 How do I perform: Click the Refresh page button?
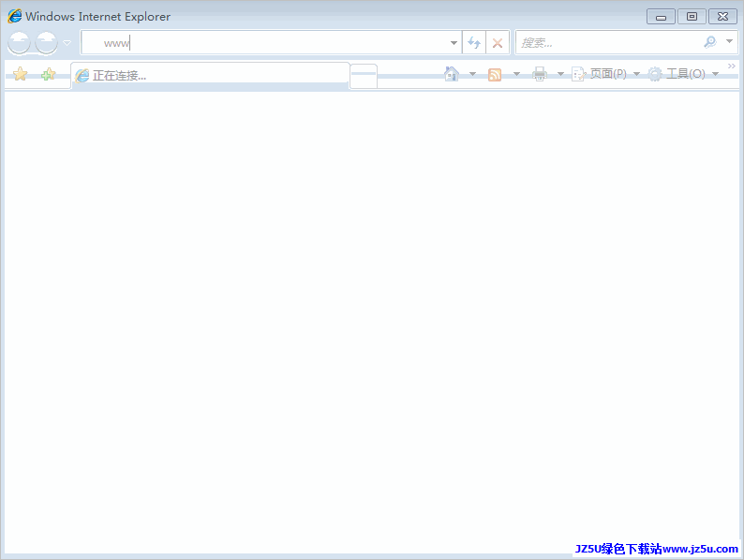(474, 43)
